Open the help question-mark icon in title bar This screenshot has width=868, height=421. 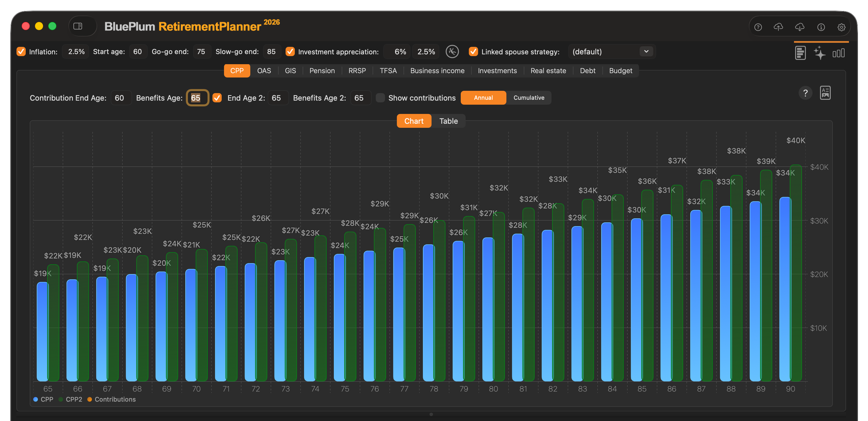point(758,27)
